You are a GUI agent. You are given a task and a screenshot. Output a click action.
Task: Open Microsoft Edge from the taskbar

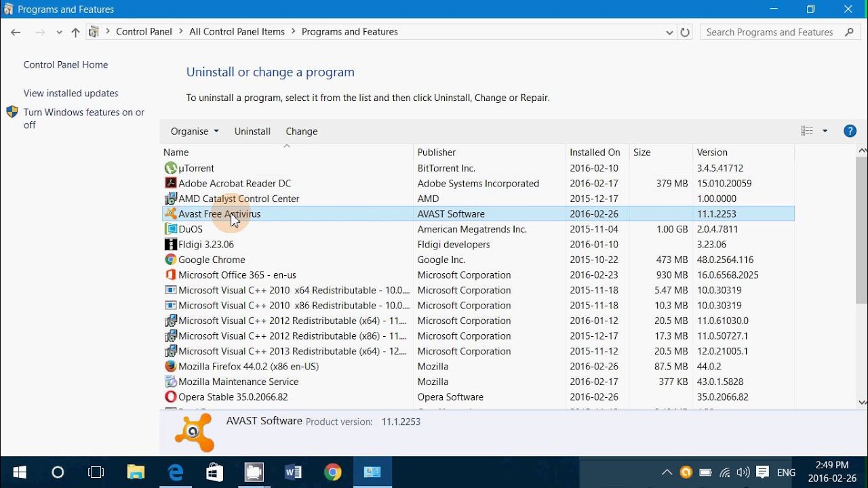point(176,472)
